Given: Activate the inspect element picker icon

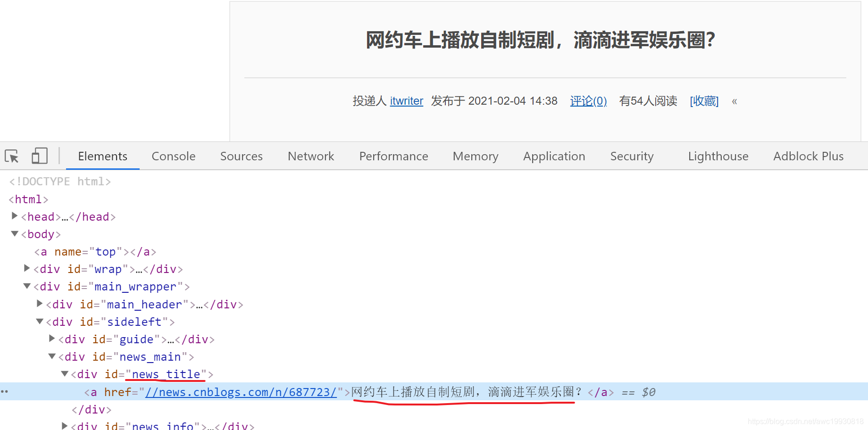Looking at the screenshot, I should (x=12, y=156).
